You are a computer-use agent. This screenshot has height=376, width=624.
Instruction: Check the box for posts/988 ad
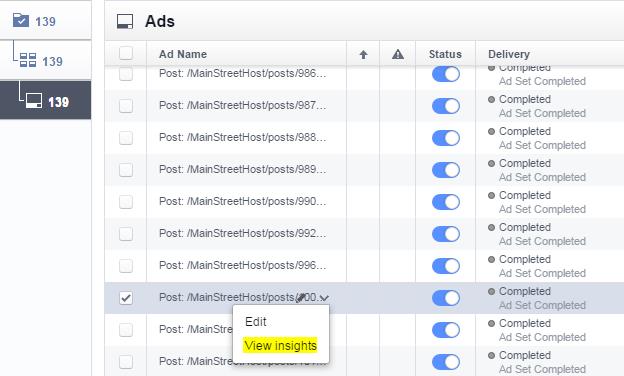[x=126, y=138]
